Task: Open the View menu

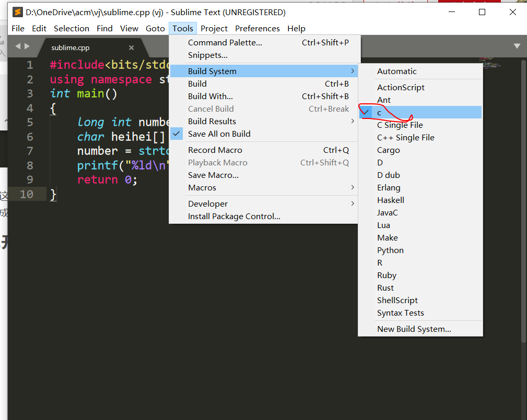Action: pos(129,29)
